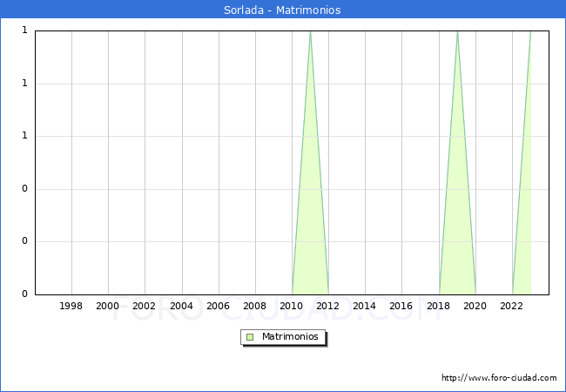Click the 2023 peak at chart's right end
This screenshot has width=566, height=392.
[x=530, y=32]
